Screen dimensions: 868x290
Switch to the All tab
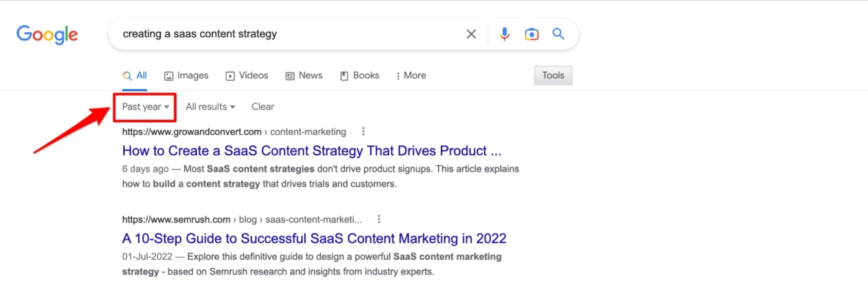(135, 76)
